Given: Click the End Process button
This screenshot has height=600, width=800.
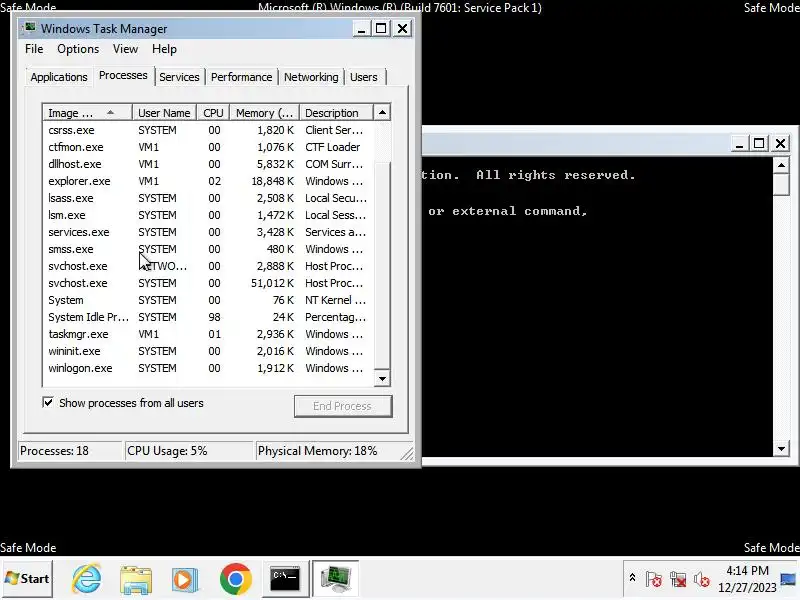Looking at the screenshot, I should [343, 406].
